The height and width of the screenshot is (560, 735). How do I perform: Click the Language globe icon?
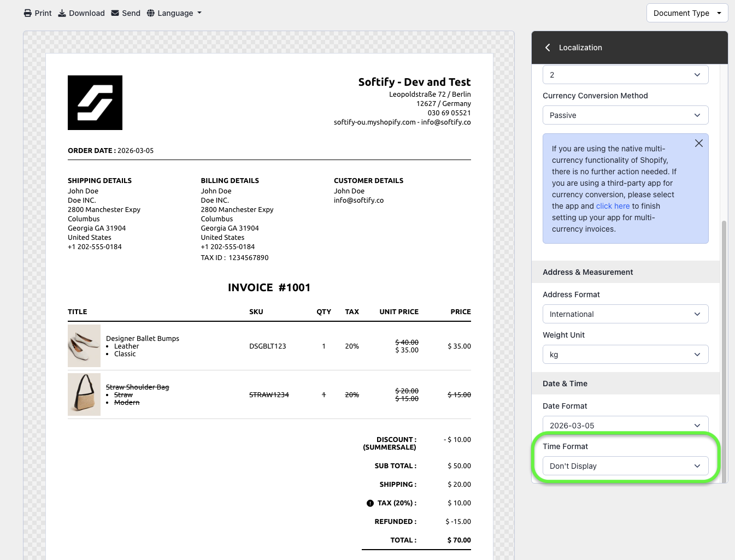(x=151, y=13)
